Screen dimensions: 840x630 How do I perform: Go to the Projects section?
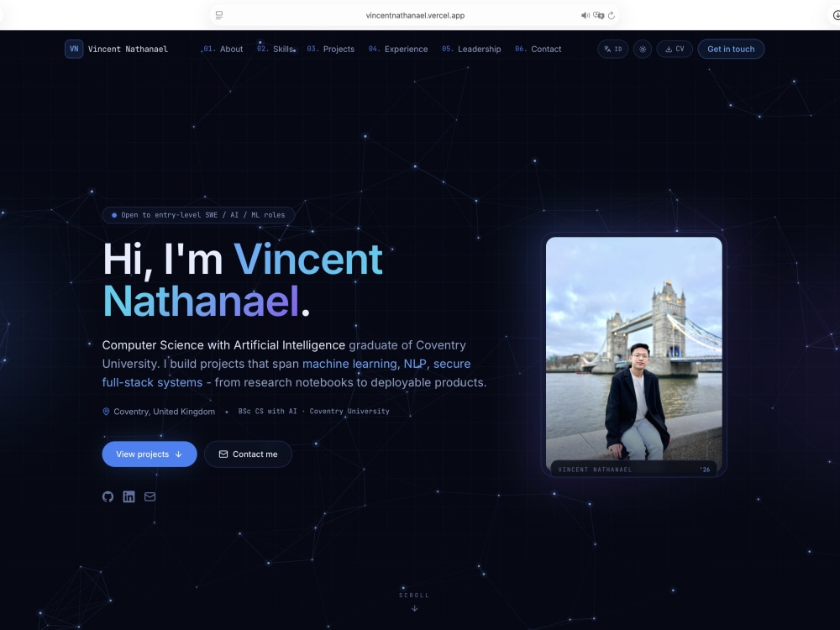point(330,49)
